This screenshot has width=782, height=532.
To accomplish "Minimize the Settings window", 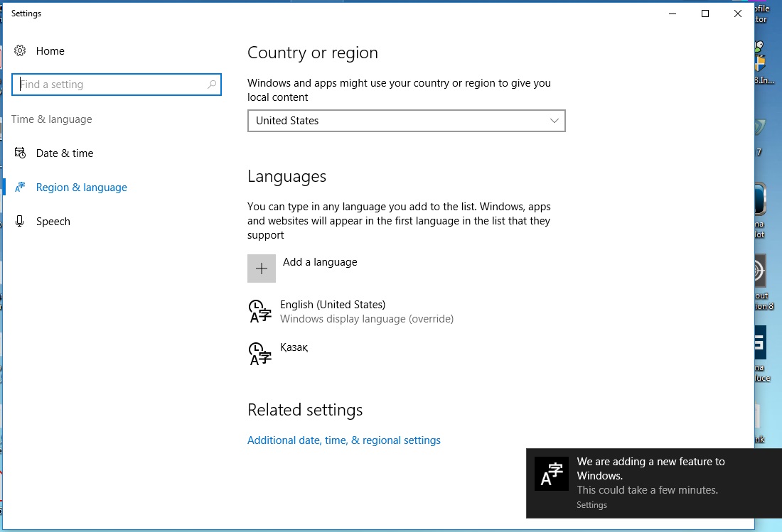I will [673, 13].
